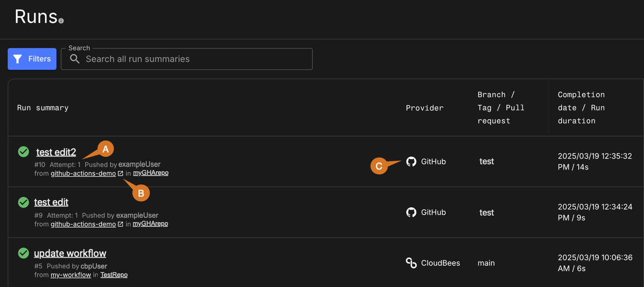Open external link icon in run #9
644x287 pixels.
pyautogui.click(x=120, y=224)
